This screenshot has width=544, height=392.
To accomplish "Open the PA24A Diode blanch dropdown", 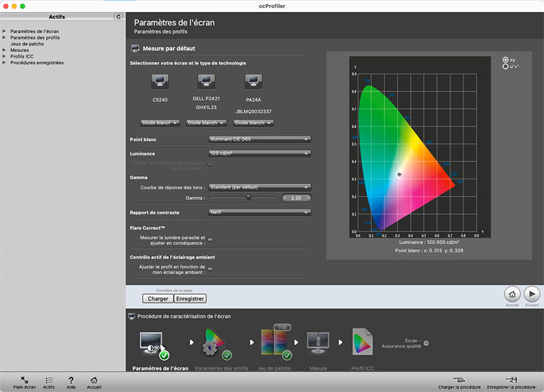I will [253, 123].
